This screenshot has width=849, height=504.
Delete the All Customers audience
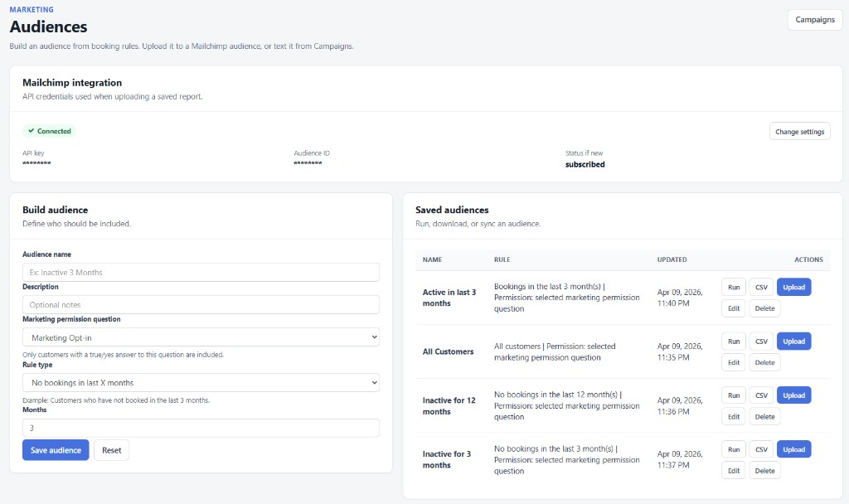764,363
